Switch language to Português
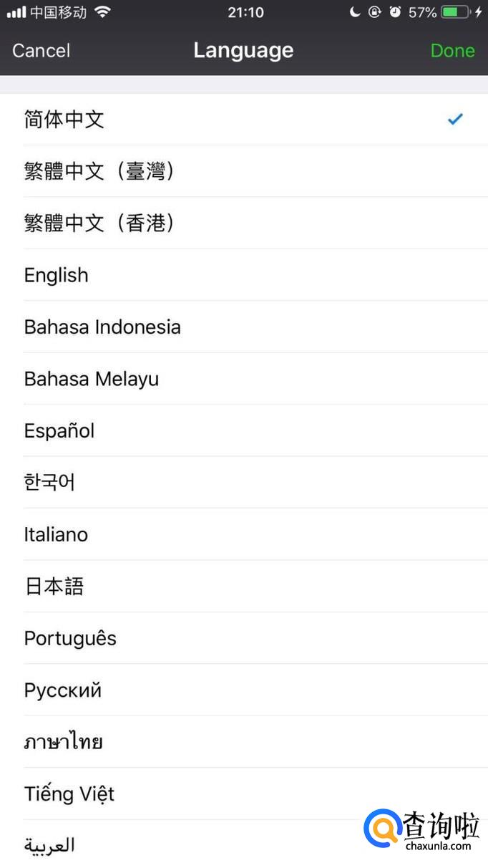The height and width of the screenshot is (868, 488). click(x=70, y=638)
